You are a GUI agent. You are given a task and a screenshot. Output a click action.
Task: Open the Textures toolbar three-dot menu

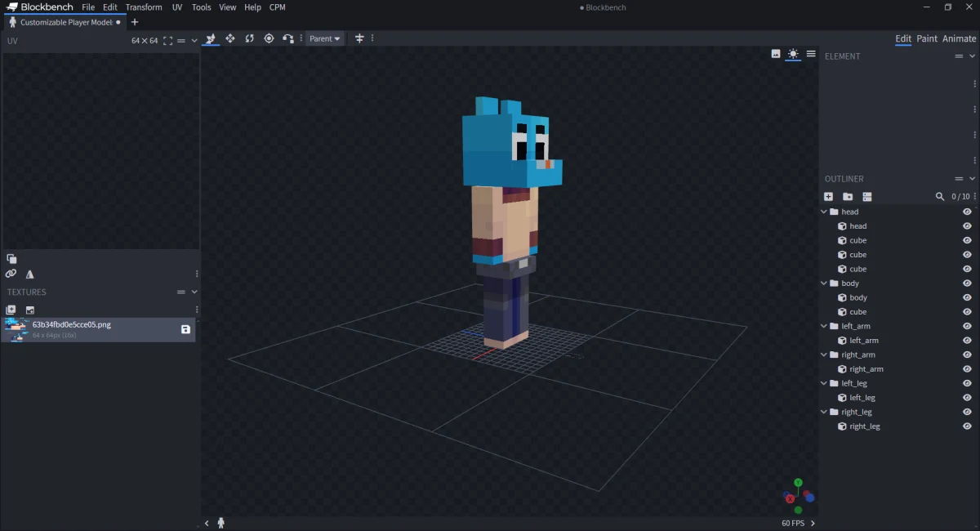tap(197, 310)
